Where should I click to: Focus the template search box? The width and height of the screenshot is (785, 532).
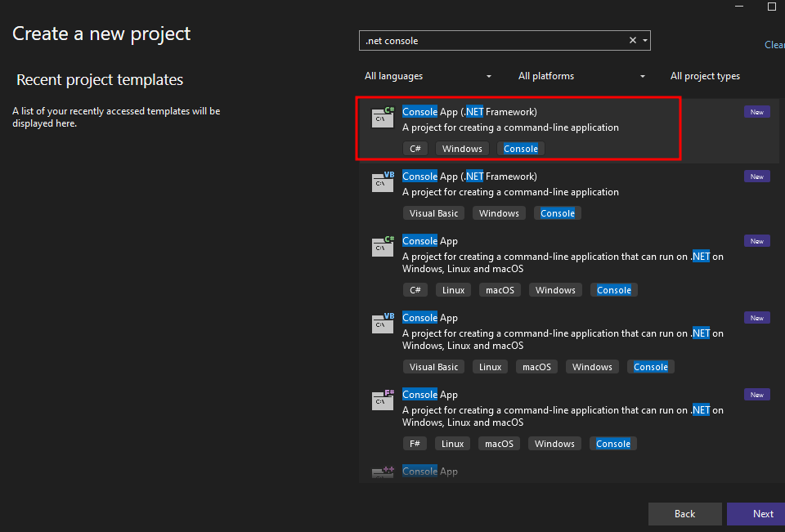(491, 41)
